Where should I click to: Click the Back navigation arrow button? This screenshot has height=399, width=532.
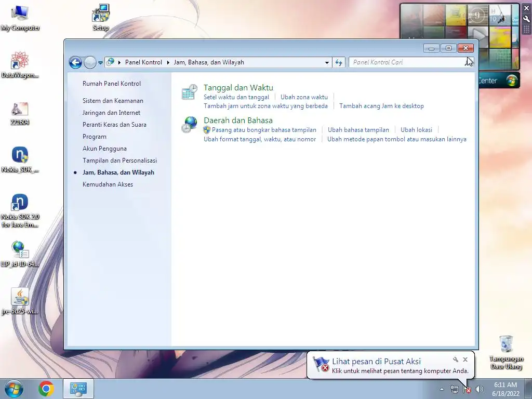(75, 62)
